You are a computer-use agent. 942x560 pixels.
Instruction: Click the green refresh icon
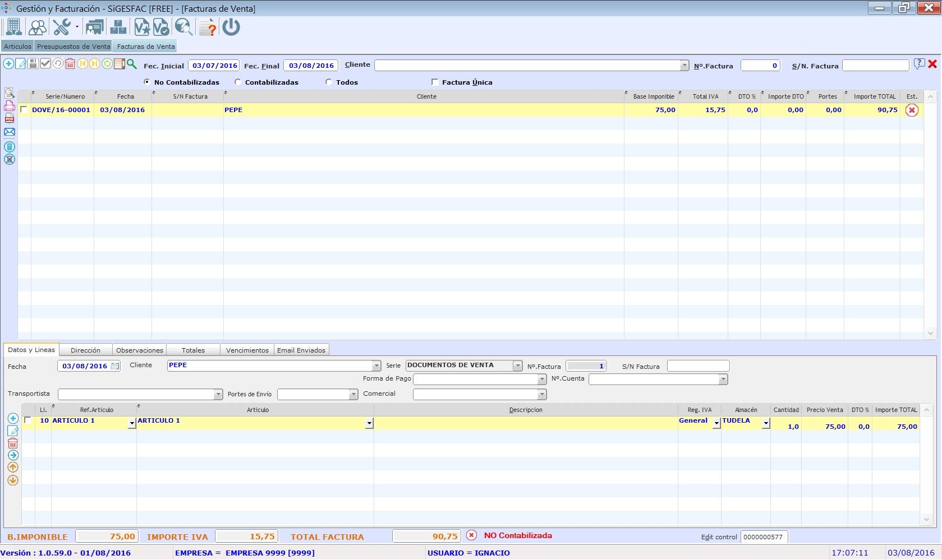pyautogui.click(x=107, y=64)
